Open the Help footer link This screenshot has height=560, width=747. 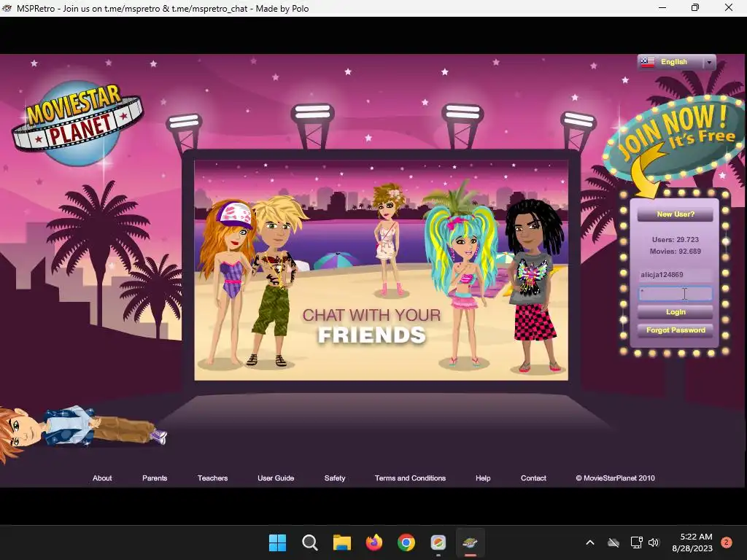point(483,478)
